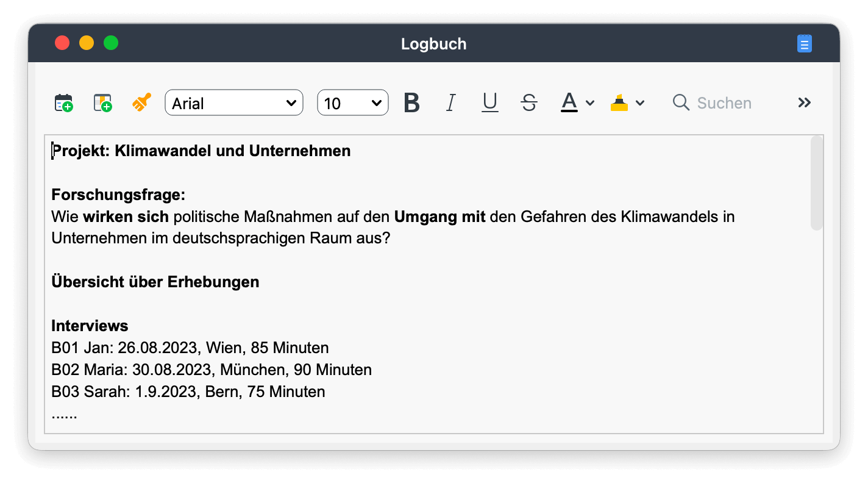The height and width of the screenshot is (483, 868).
Task: Click inside the Suchen search field
Action: click(x=725, y=102)
